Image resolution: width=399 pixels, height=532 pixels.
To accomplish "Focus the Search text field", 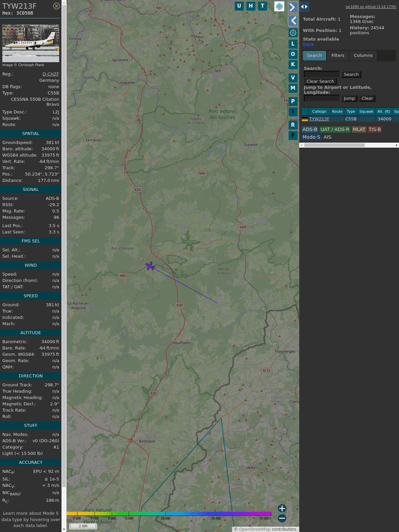I will pyautogui.click(x=322, y=74).
